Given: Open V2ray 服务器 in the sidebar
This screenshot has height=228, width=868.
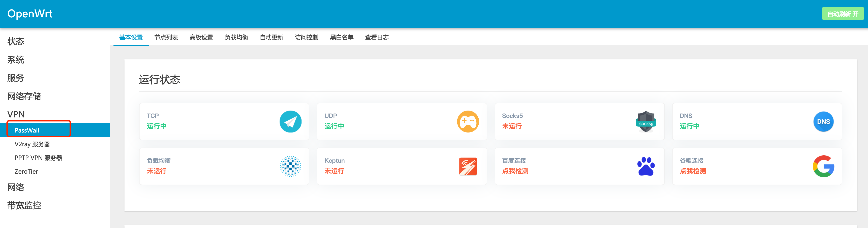Looking at the screenshot, I should 32,144.
